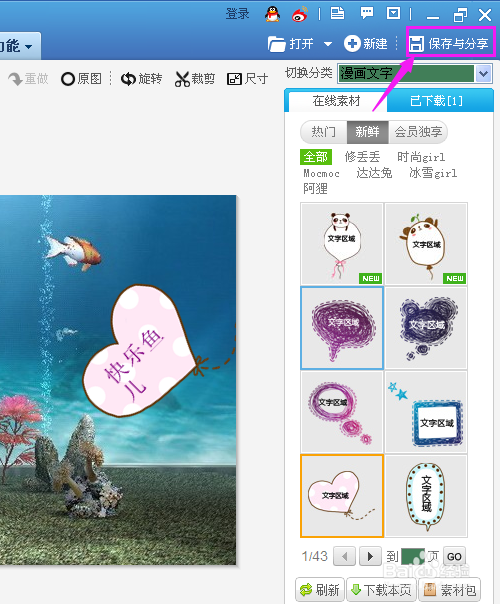Select the 新鲜 filter
Viewport: 500px width, 604px height.
click(x=367, y=132)
